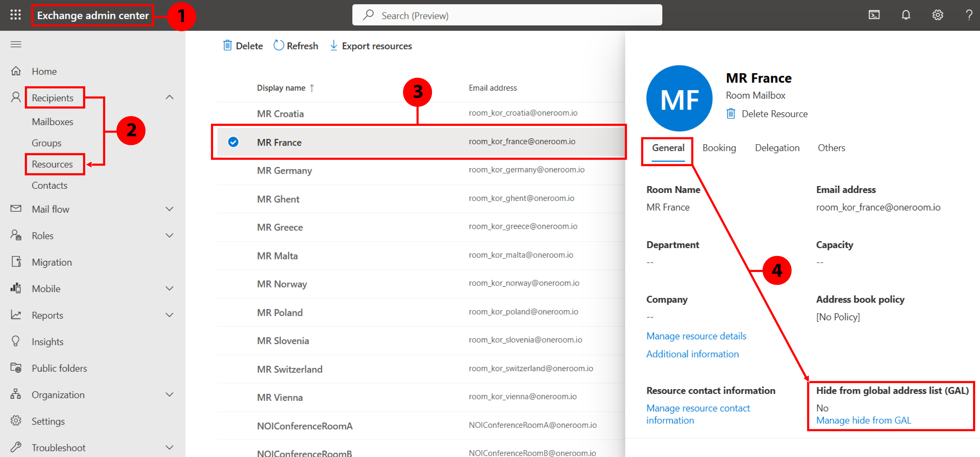Click the Refresh circular arrow icon
Viewport: 980px width, 457px height.
279,45
